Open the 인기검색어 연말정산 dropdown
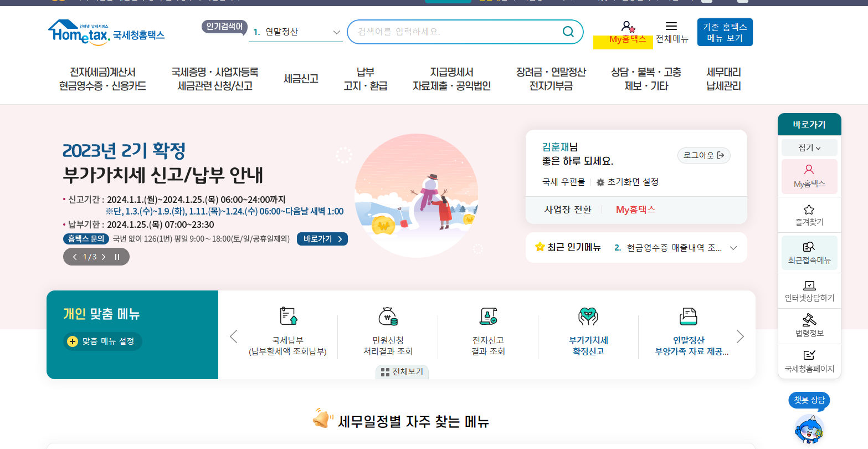The image size is (868, 449). [x=337, y=32]
